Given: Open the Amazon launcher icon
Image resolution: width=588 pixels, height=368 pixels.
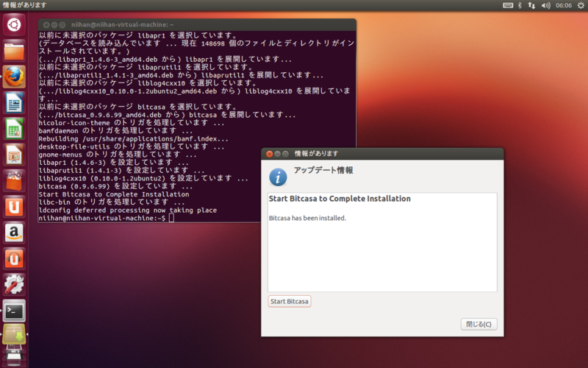Looking at the screenshot, I should [x=14, y=233].
